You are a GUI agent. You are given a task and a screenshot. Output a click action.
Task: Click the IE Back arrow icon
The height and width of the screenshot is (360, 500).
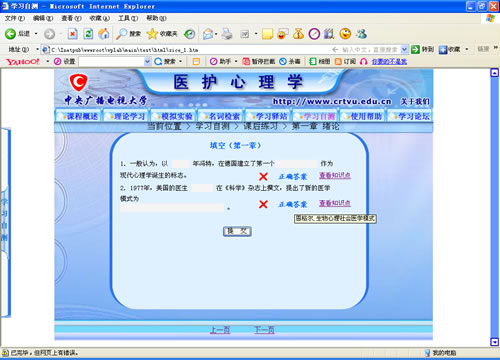tap(10, 34)
